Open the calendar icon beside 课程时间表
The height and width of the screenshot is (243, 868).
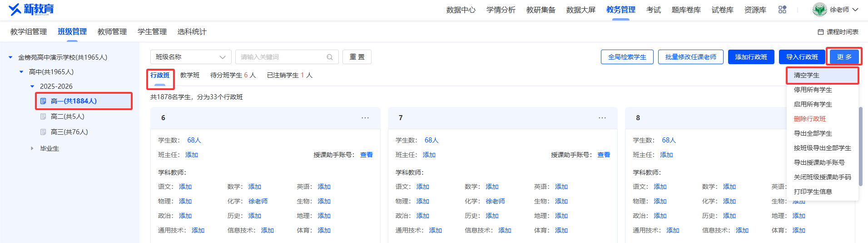pyautogui.click(x=821, y=32)
